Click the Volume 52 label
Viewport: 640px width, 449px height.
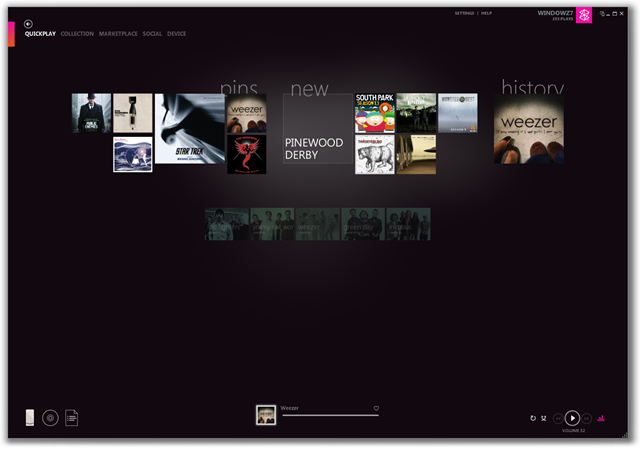pos(573,431)
